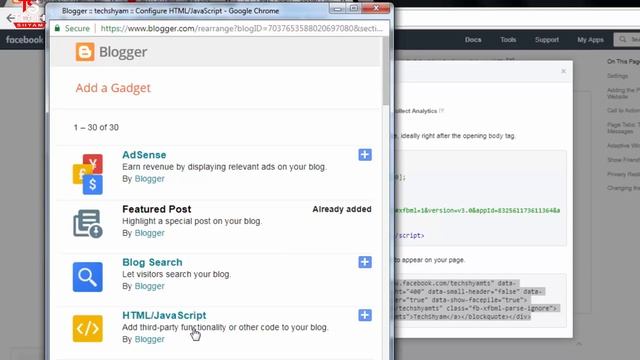The height and width of the screenshot is (360, 640).
Task: Click the popup window address bar URL
Action: point(241,28)
